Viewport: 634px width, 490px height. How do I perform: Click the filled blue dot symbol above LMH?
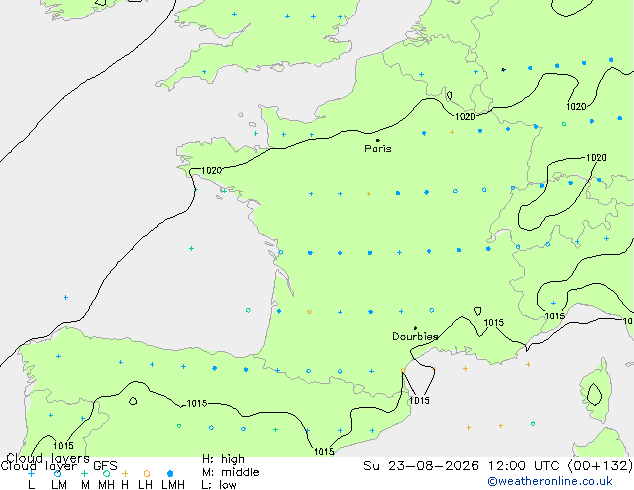[170, 473]
